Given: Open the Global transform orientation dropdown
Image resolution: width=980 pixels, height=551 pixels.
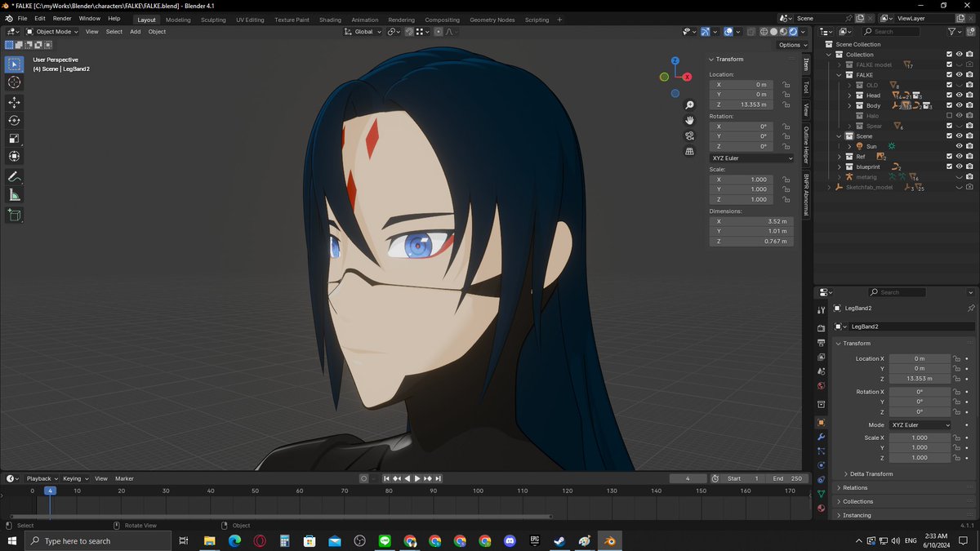Looking at the screenshot, I should [x=363, y=32].
